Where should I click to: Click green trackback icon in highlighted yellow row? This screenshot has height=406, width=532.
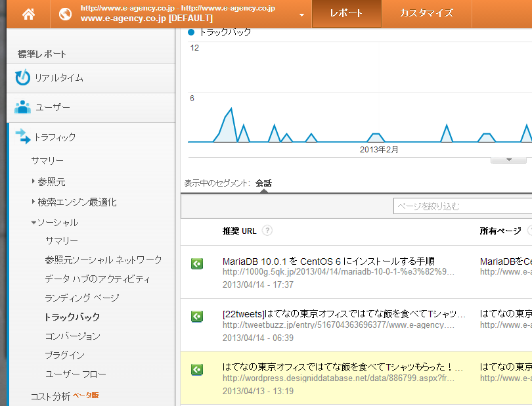pos(196,370)
